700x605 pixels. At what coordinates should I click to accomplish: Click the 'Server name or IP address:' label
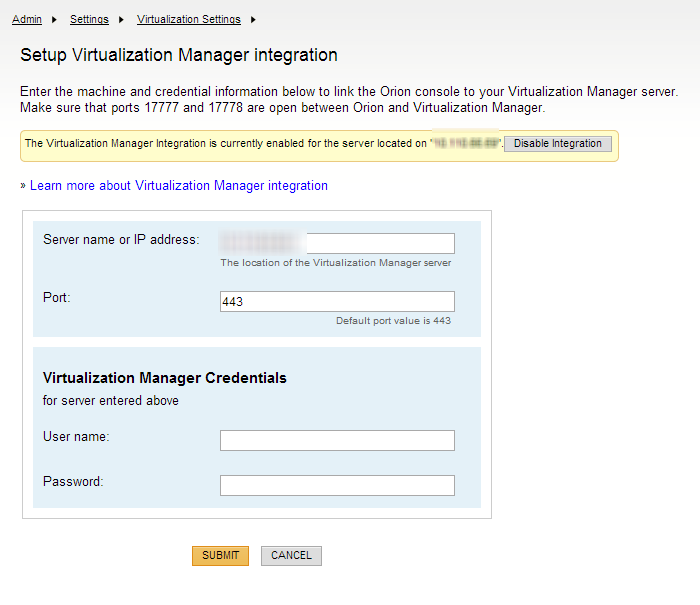tap(121, 240)
